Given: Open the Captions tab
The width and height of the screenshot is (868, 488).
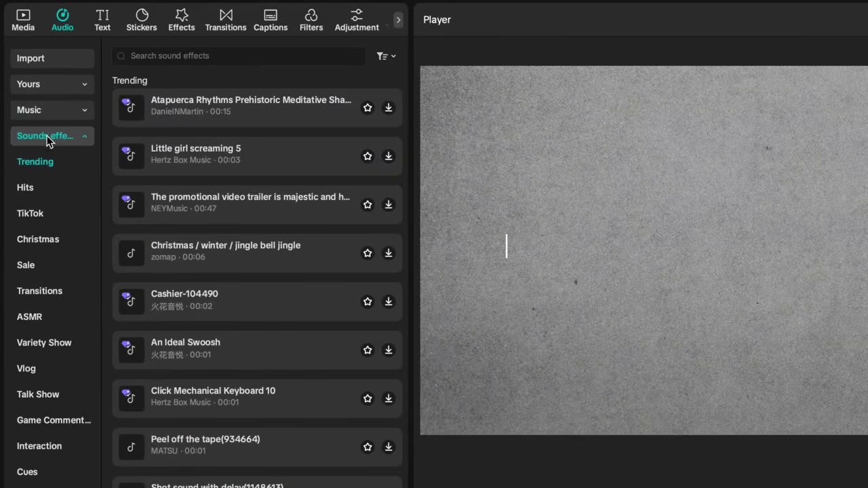Looking at the screenshot, I should point(271,20).
